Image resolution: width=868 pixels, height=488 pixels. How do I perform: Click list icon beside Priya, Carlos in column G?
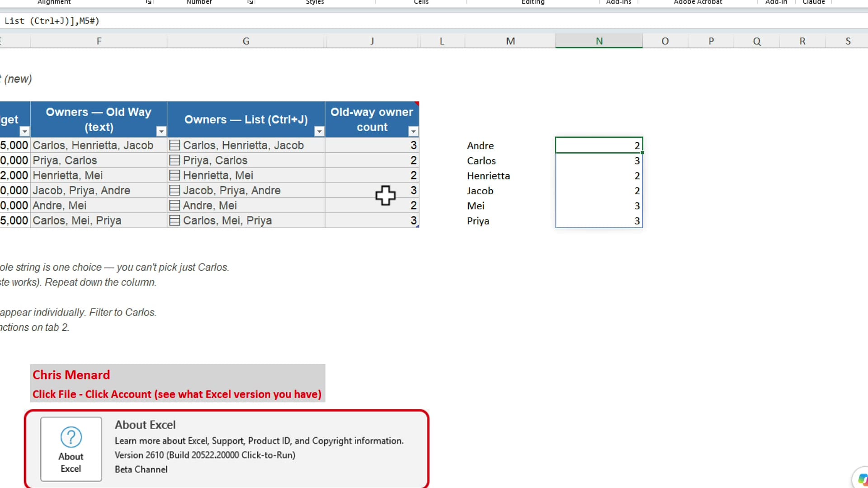[175, 160]
